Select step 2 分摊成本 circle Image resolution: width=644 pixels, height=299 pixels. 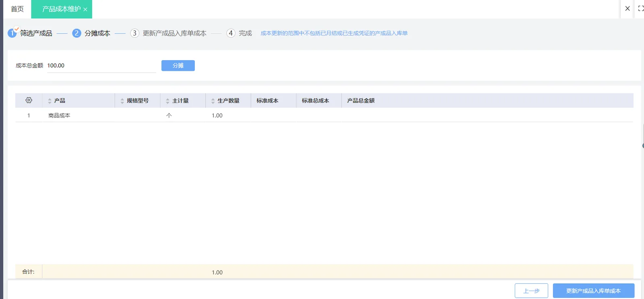tap(76, 33)
